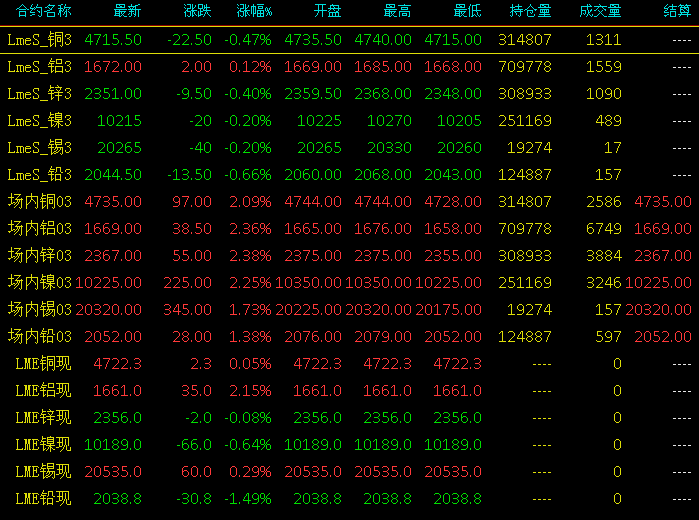Image resolution: width=699 pixels, height=520 pixels.
Task: Click the 成交量 column header
Action: [600, 11]
